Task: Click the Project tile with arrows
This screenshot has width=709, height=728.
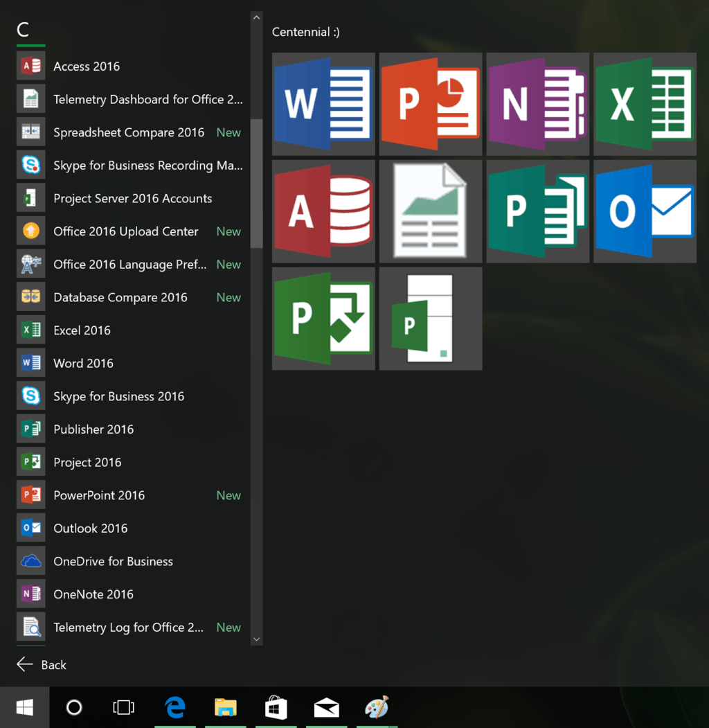Action: tap(323, 319)
